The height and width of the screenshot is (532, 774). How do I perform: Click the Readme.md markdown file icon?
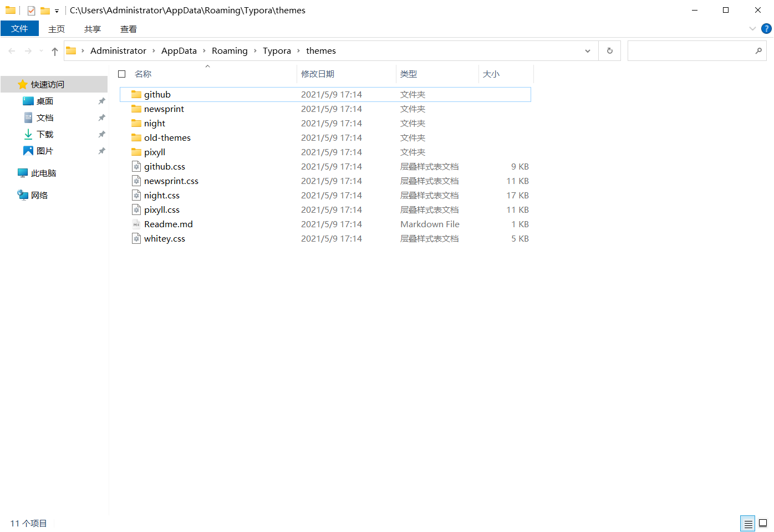click(x=136, y=224)
